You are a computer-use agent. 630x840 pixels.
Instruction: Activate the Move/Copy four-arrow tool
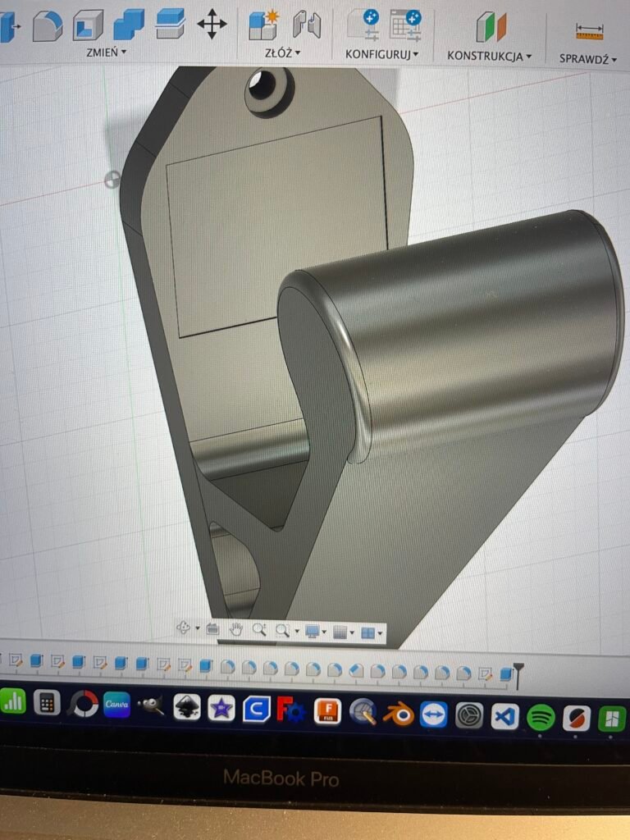coord(212,24)
